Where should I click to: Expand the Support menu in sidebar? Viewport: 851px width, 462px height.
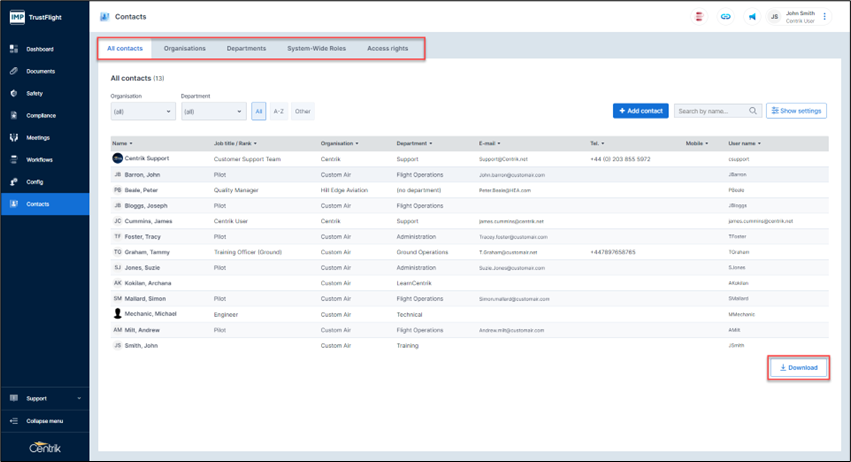tap(44, 398)
